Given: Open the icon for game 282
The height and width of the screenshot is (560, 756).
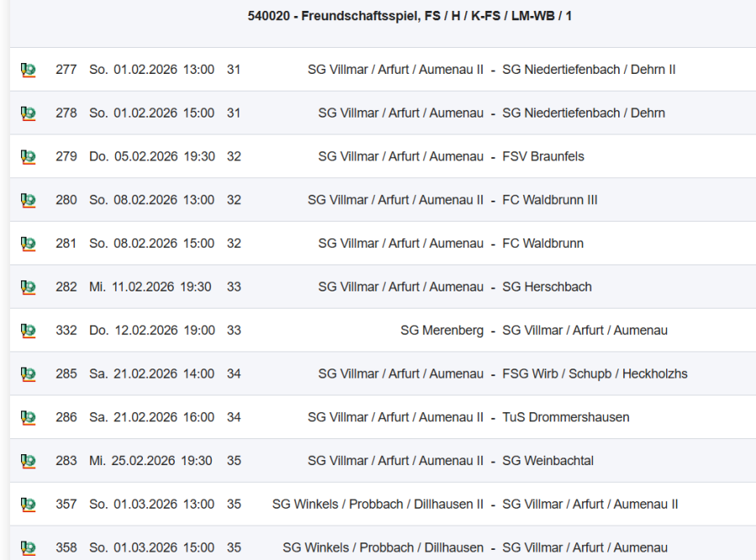Looking at the screenshot, I should coord(28,287).
